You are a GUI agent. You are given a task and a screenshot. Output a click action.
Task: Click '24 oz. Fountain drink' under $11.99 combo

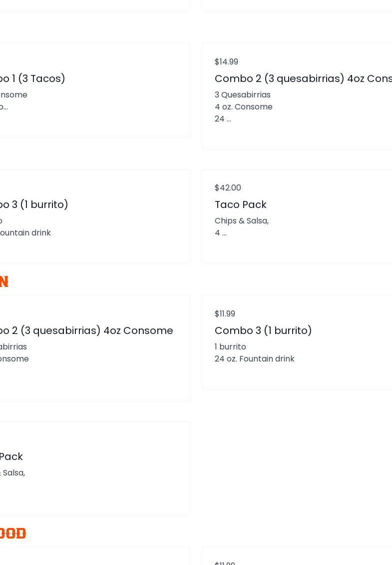254,358
